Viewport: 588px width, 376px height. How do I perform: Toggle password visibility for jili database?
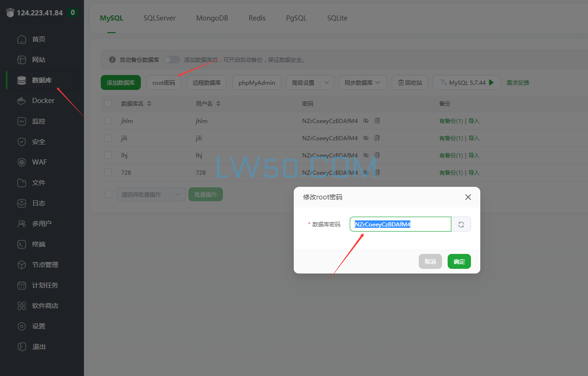pos(366,138)
